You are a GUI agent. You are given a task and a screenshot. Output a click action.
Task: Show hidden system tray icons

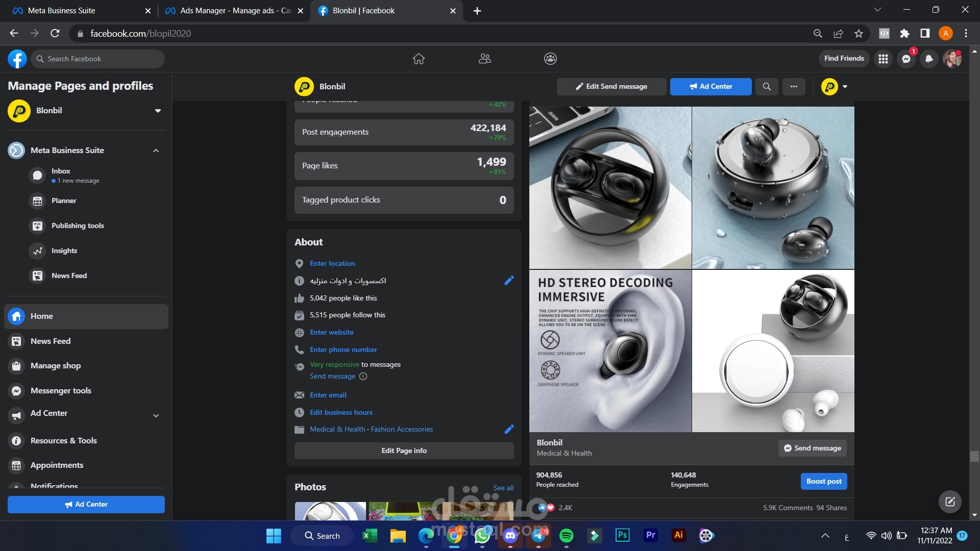point(825,536)
